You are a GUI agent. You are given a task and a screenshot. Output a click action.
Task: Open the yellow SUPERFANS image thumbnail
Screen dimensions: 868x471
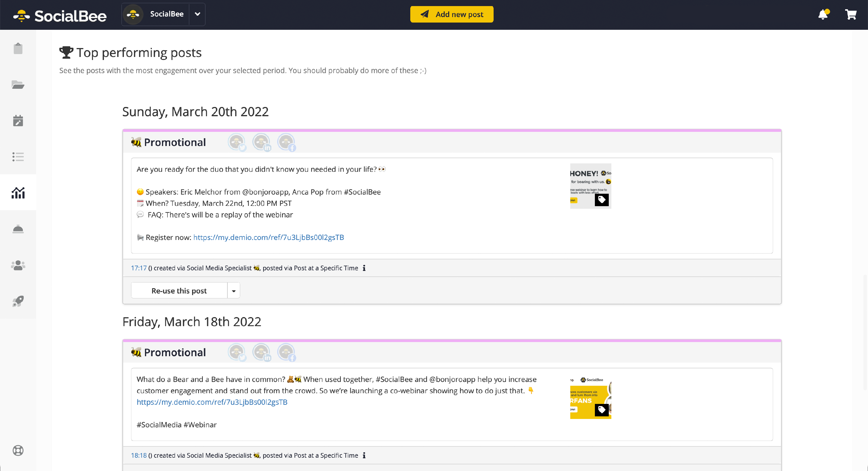[x=590, y=396]
